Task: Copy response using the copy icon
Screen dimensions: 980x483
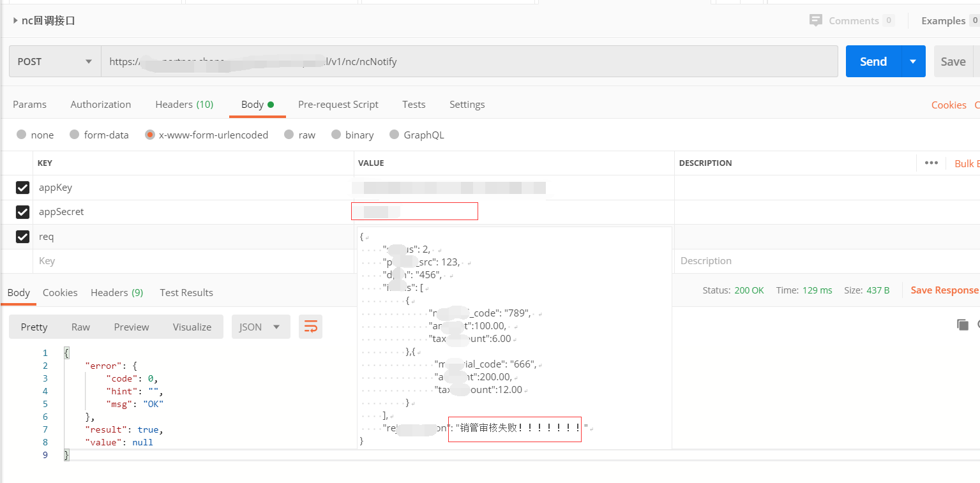Action: click(963, 325)
